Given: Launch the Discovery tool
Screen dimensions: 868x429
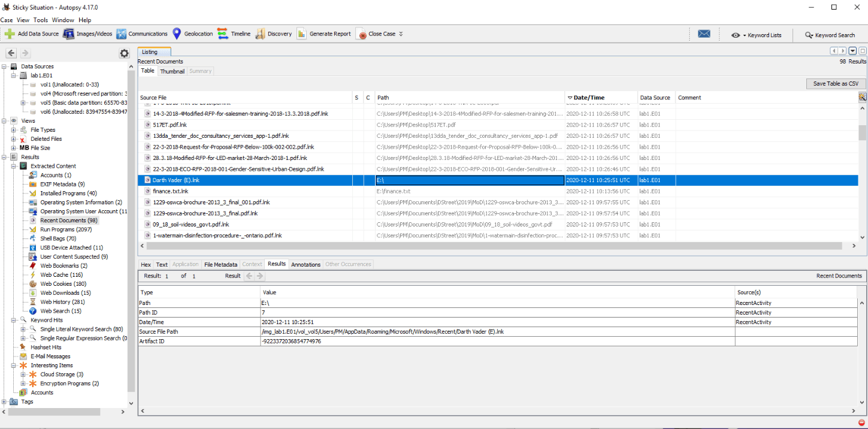Looking at the screenshot, I should (274, 34).
